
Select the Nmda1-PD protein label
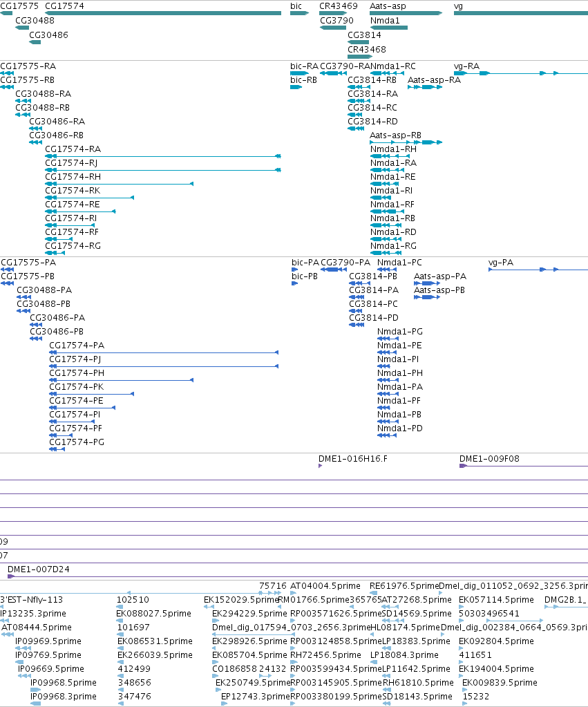click(x=400, y=428)
